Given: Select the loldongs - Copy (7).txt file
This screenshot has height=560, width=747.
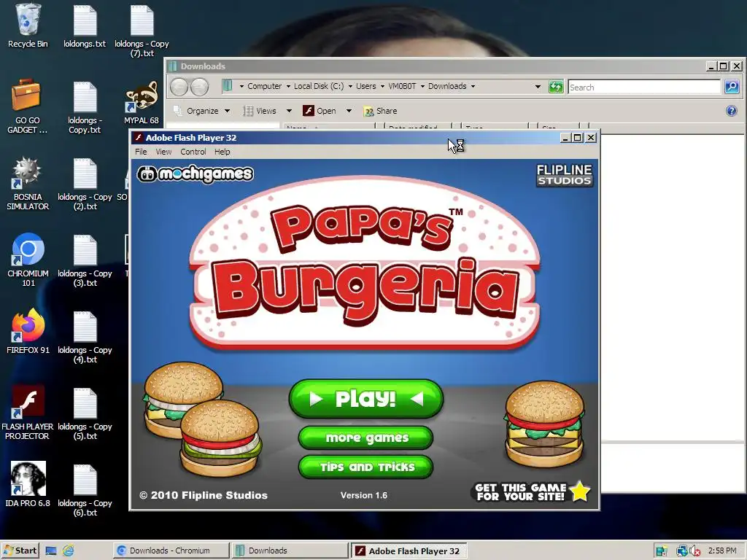Looking at the screenshot, I should (x=142, y=31).
